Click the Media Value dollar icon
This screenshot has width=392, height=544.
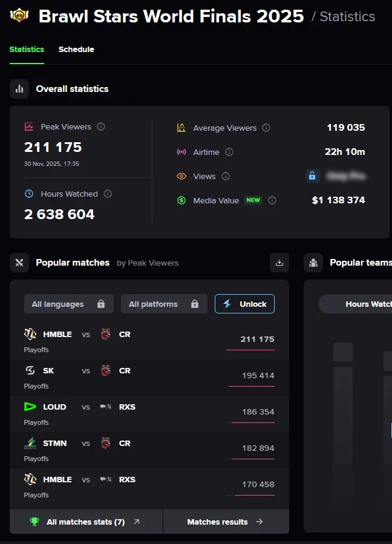coord(181,201)
